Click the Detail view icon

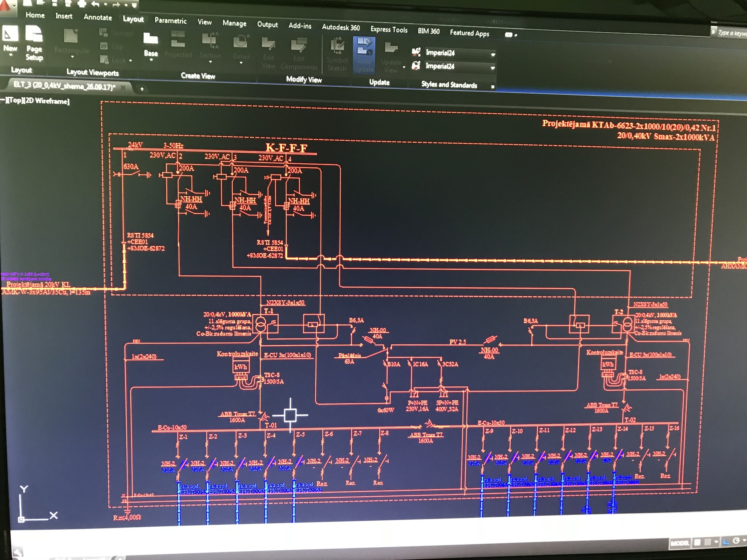pos(241,41)
